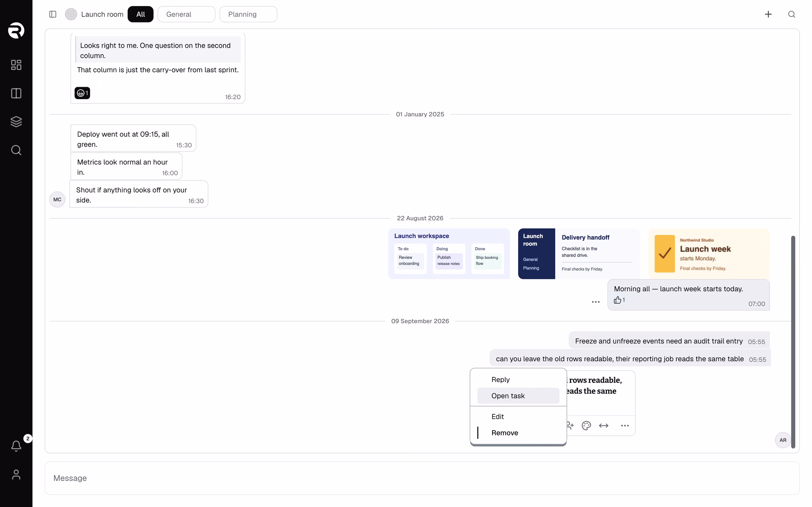Click the color palette icon on card
This screenshot has height=507, width=812.
point(586,426)
